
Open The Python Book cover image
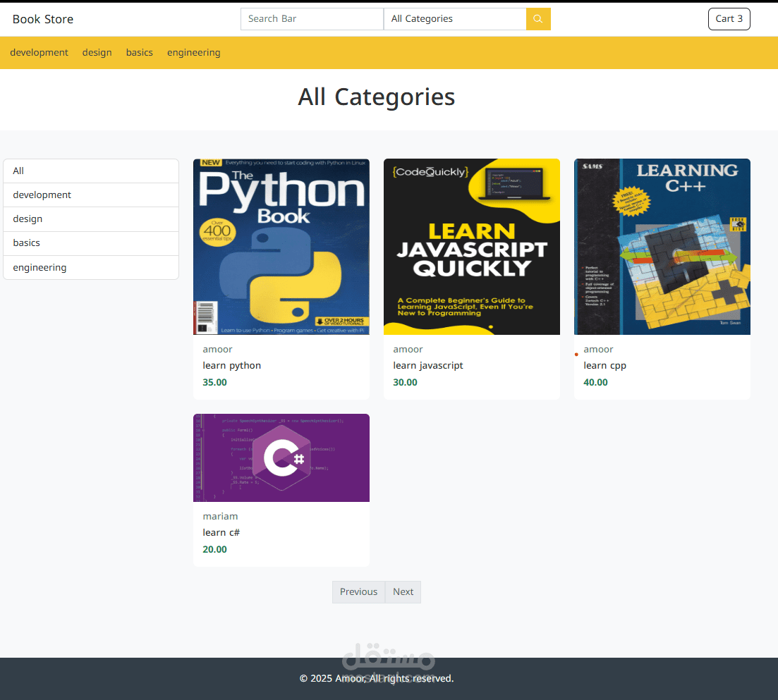click(281, 247)
